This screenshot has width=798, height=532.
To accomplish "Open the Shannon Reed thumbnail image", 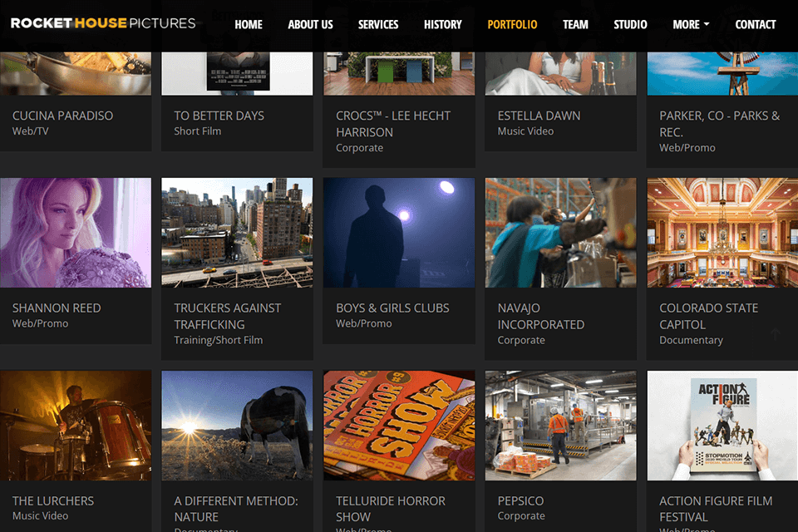I will (76, 233).
